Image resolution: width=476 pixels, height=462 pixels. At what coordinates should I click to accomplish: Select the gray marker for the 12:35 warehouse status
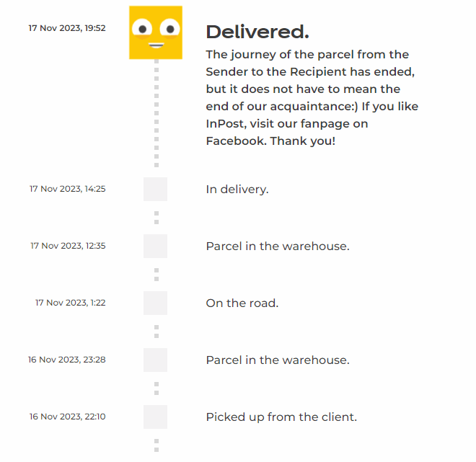pyautogui.click(x=155, y=246)
